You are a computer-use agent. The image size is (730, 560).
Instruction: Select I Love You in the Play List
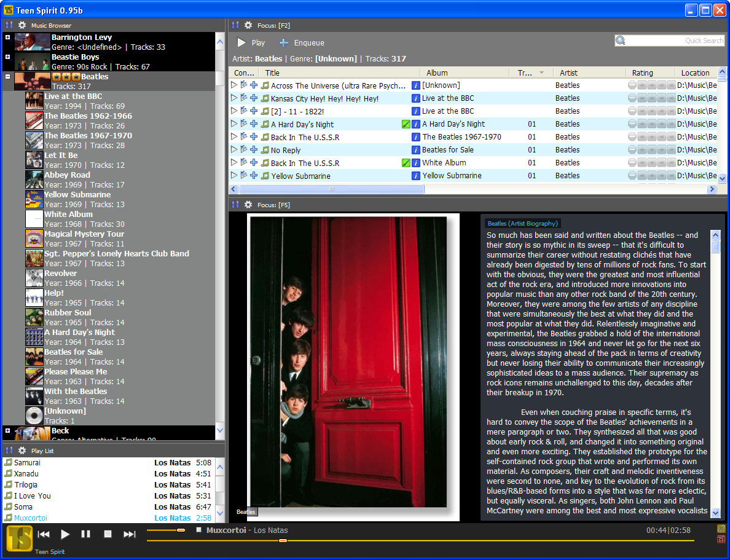[108, 495]
